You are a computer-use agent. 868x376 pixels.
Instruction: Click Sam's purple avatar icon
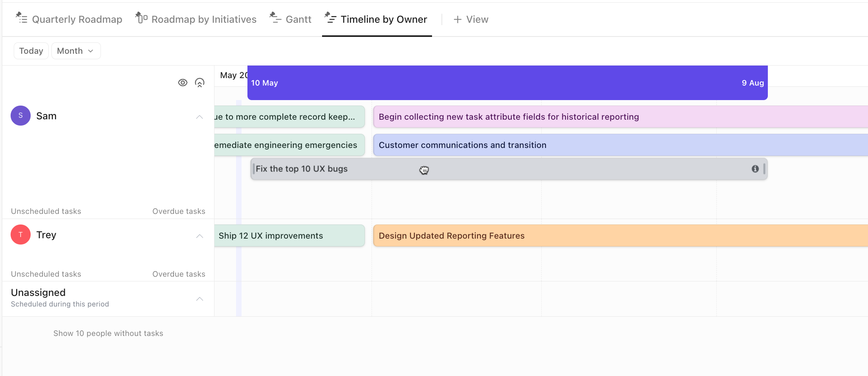(20, 116)
